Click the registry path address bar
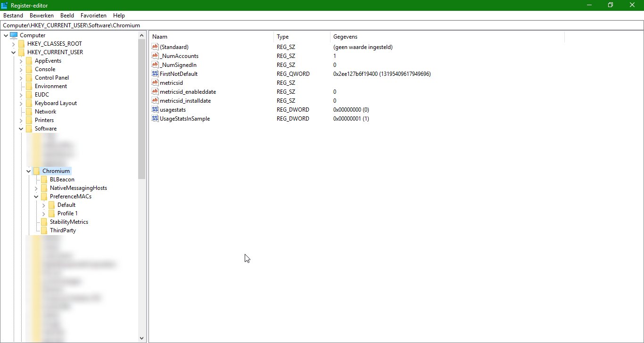Screen dimensions: 644x343 189,25
